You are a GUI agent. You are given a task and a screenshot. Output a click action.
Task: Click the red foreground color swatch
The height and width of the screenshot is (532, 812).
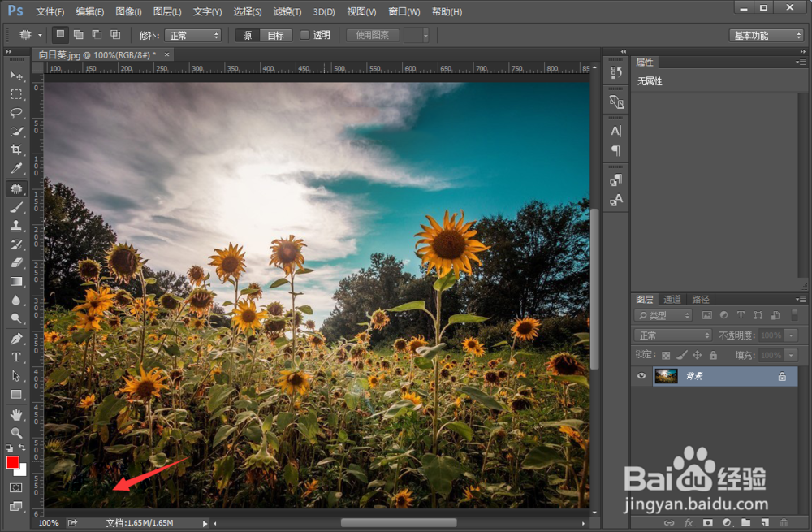tap(12, 463)
